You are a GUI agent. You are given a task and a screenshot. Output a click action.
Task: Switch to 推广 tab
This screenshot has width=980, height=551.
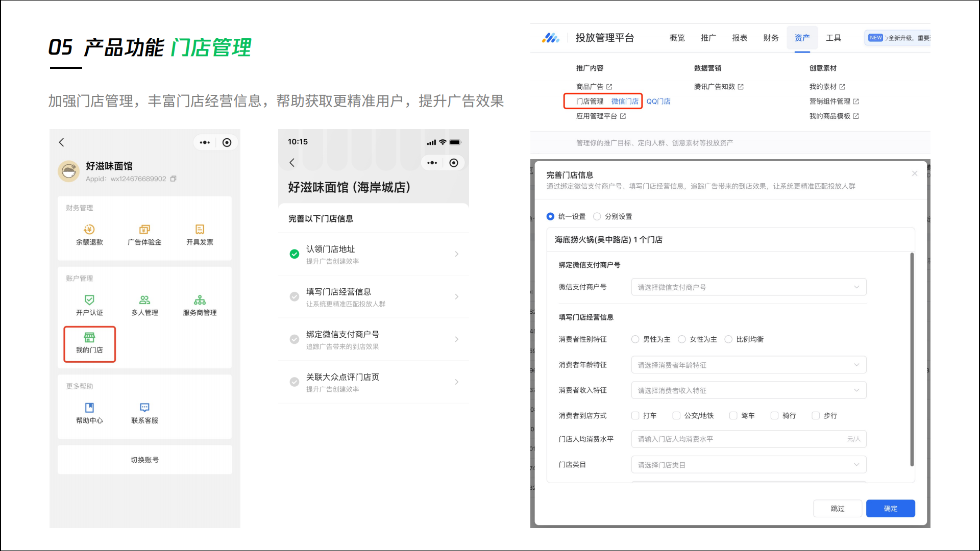[708, 38]
